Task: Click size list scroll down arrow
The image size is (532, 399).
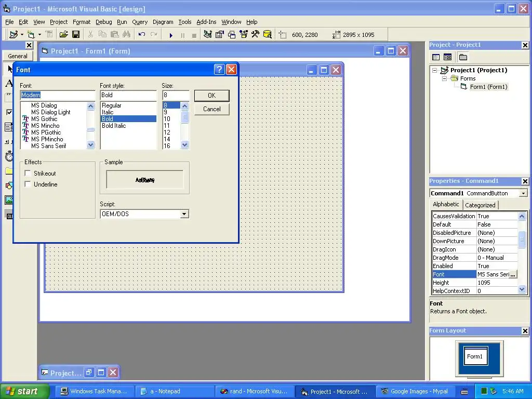Action: (x=184, y=145)
